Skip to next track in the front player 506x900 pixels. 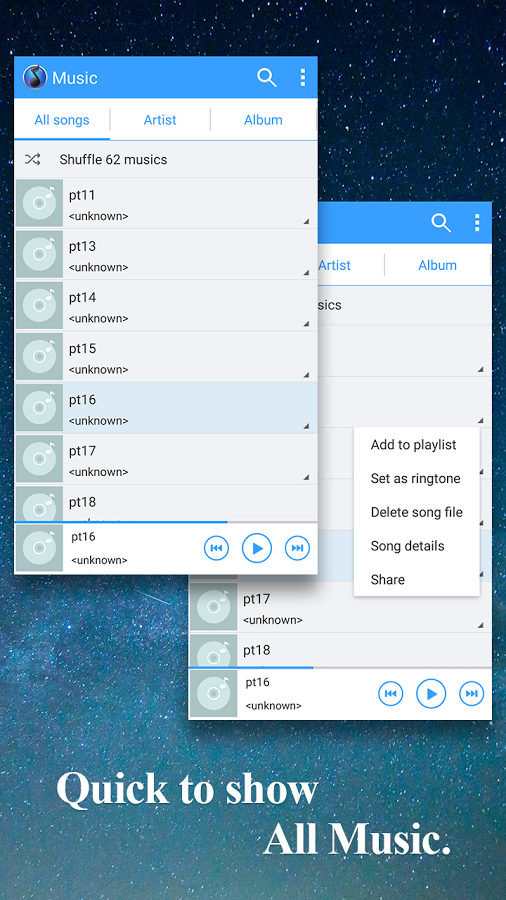point(297,548)
